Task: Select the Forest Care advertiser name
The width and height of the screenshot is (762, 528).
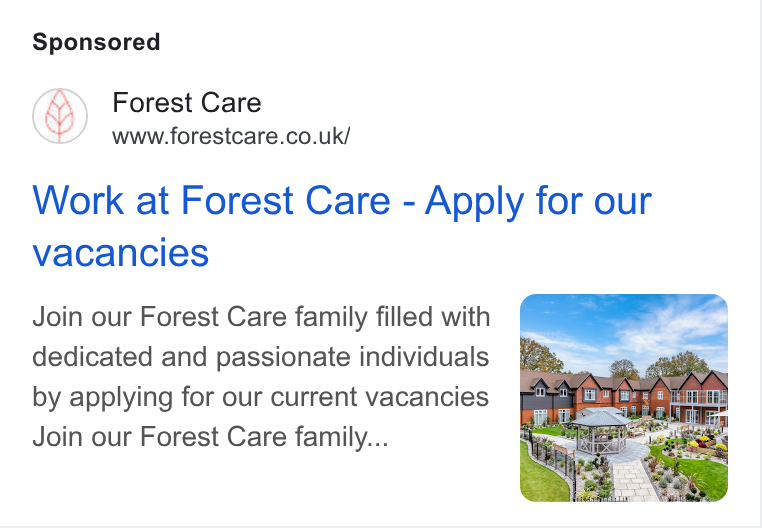Action: (187, 103)
